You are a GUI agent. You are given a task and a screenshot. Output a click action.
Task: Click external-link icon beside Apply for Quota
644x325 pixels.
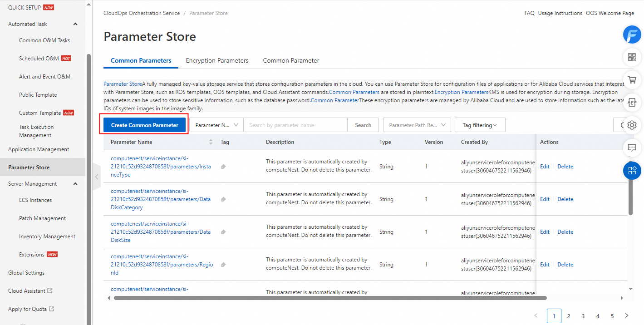pos(52,309)
